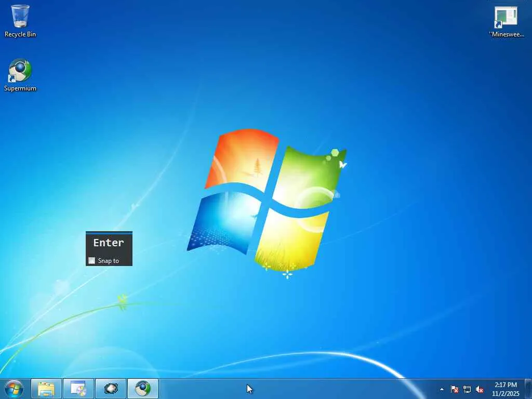Open Windows Explorer from the taskbar
Viewport: 532px width, 399px height.
point(46,389)
